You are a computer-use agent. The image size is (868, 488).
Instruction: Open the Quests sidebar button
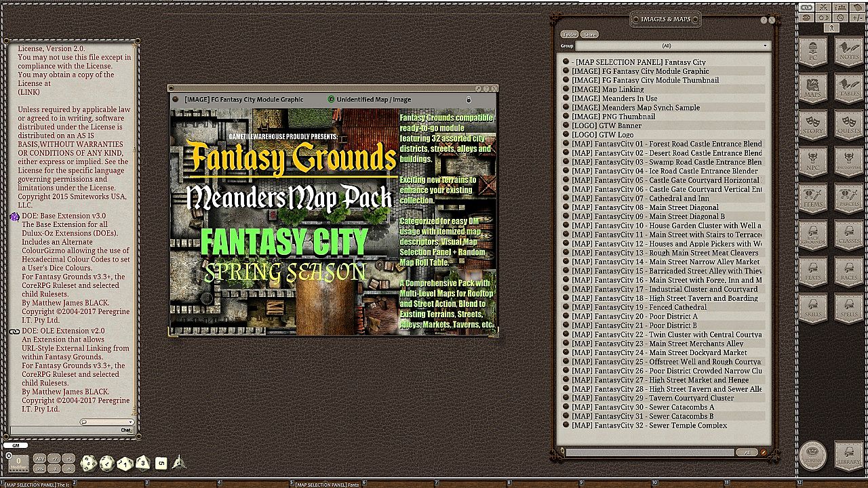(848, 125)
